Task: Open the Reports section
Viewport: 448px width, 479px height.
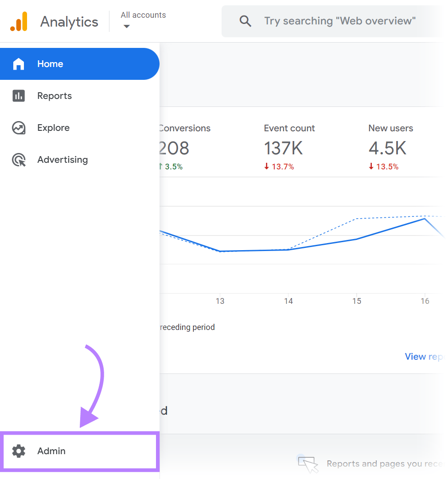Action: pyautogui.click(x=55, y=96)
